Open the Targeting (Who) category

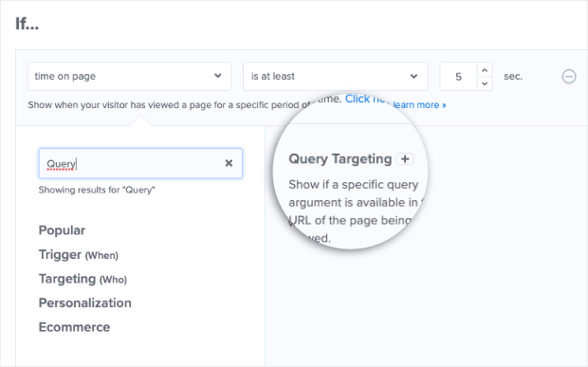(x=83, y=279)
